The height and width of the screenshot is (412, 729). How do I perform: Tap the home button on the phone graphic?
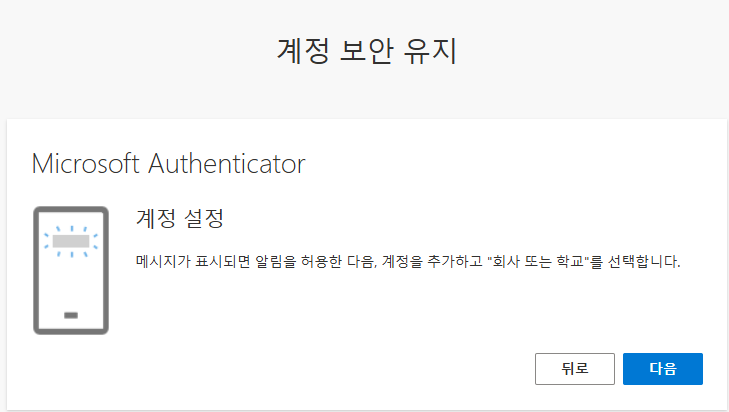click(70, 315)
